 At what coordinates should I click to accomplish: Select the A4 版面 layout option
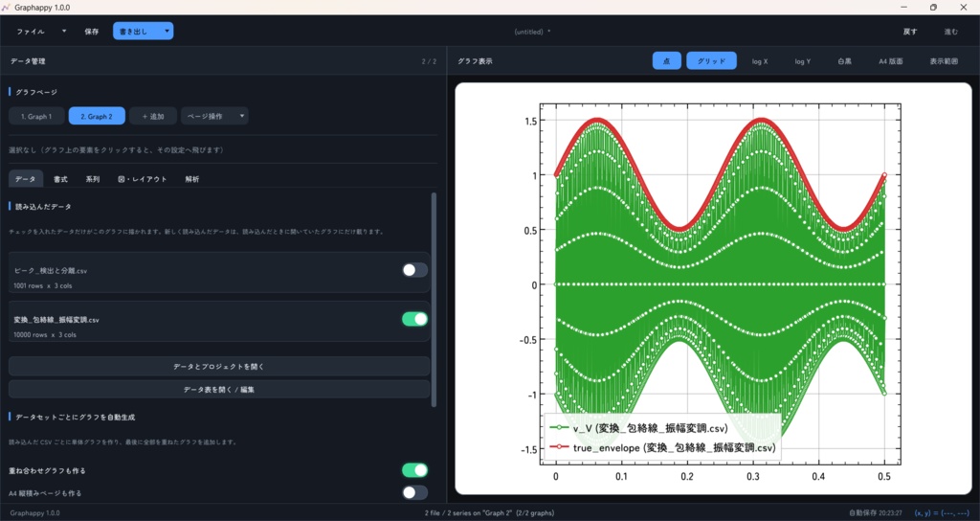891,61
